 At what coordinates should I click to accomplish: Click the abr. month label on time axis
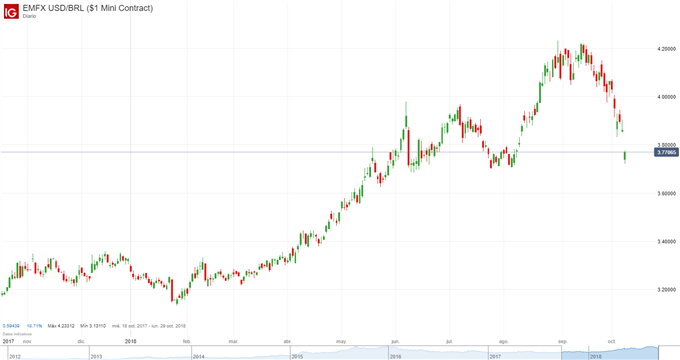288,342
